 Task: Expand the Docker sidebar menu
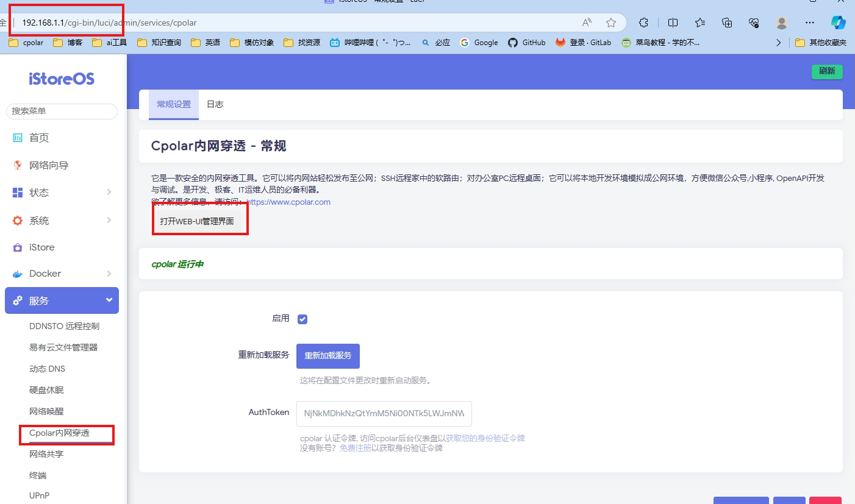pyautogui.click(x=62, y=274)
